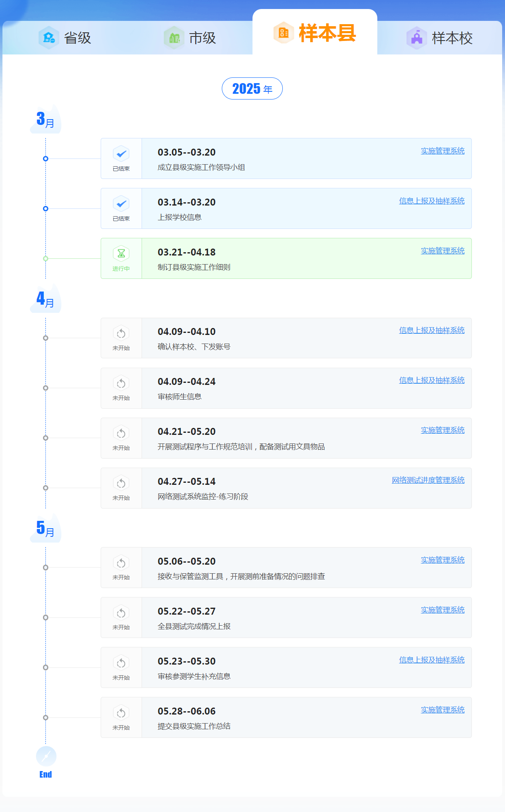Click timeline dot for 05.23--05.30 entry

tap(46, 667)
